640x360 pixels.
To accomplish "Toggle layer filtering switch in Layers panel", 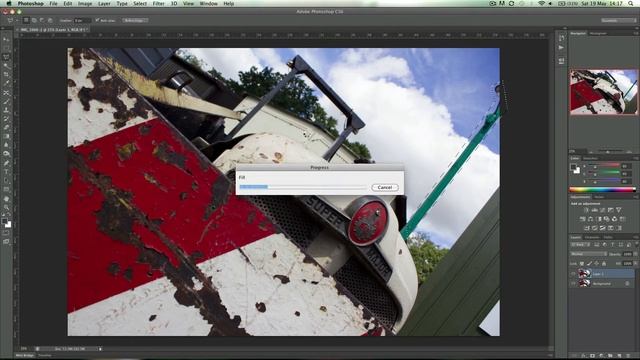I will pos(636,244).
